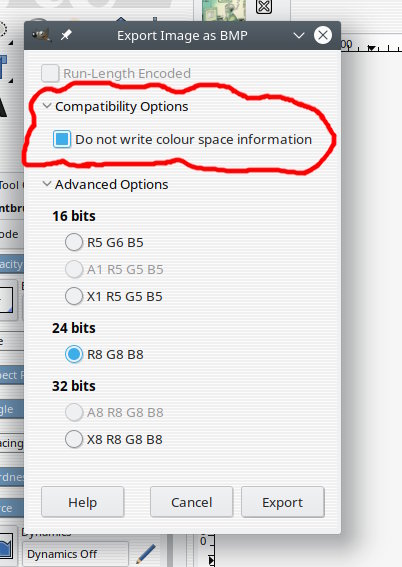Viewport: 402px width, 567px height.
Task: Click the downward chevron in the title bar
Action: point(299,35)
